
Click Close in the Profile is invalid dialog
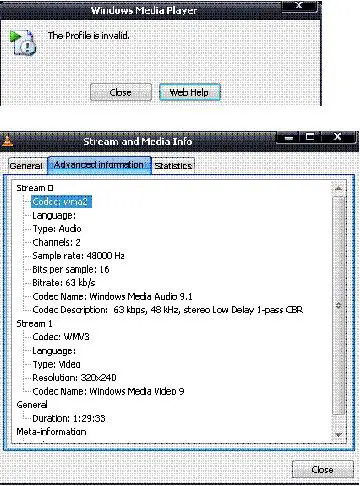[x=121, y=92]
